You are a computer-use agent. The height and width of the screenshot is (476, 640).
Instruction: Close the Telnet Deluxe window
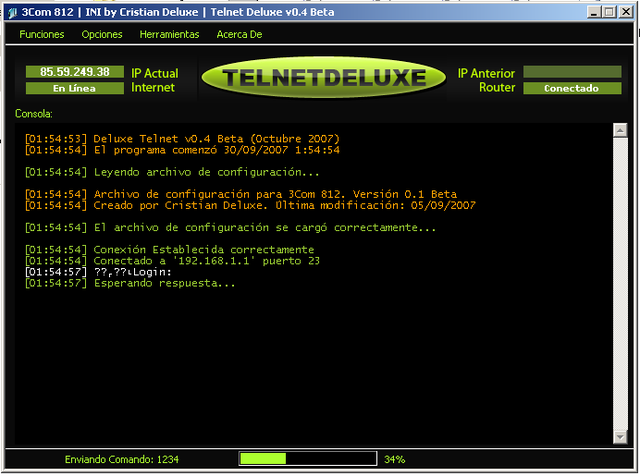pos(626,12)
